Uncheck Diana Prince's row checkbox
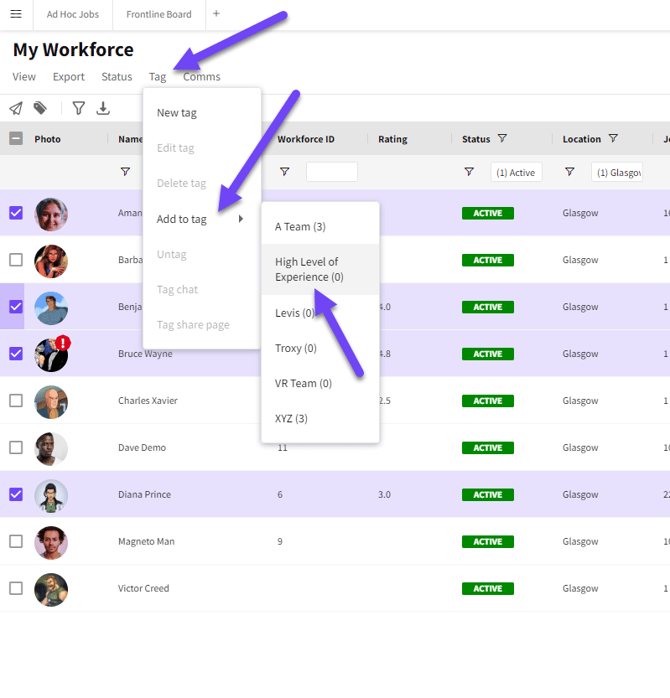This screenshot has width=670, height=698. tap(16, 494)
